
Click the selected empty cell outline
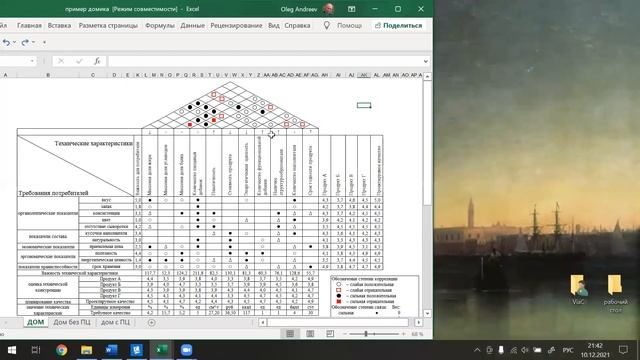(x=364, y=105)
